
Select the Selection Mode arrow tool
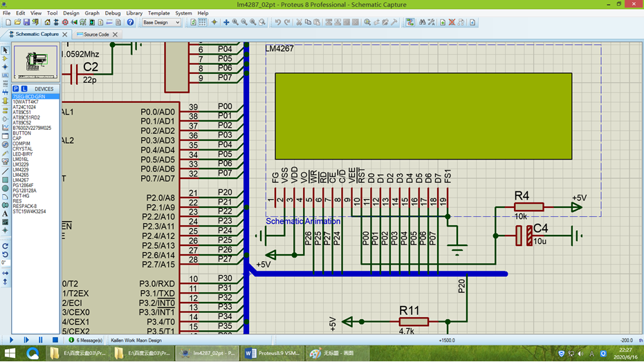pos(5,50)
